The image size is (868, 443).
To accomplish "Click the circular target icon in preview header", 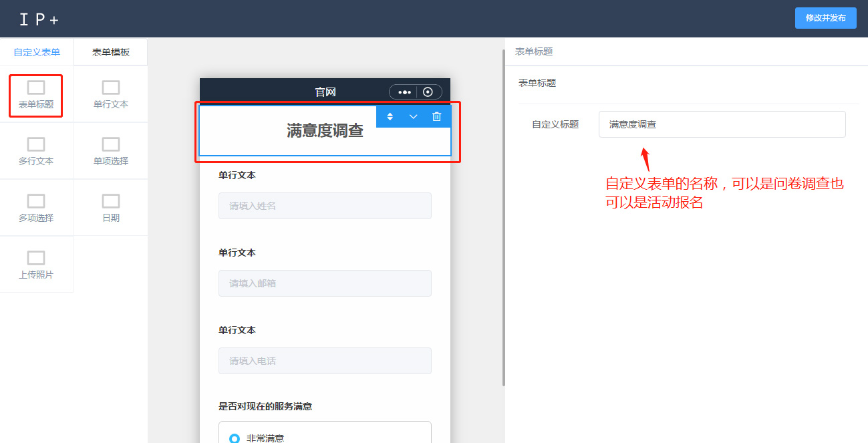I will click(428, 92).
